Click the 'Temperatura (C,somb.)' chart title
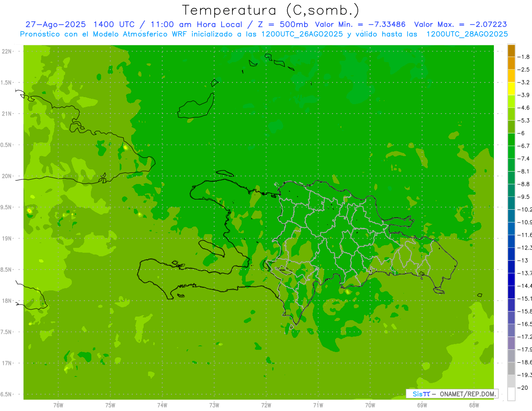Viewport: 532px width, 411px height. tap(271, 11)
